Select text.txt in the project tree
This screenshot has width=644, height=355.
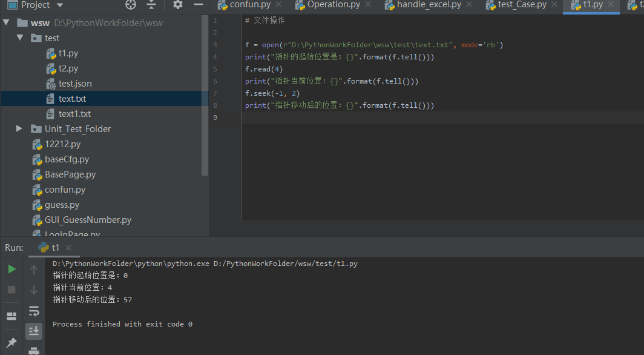click(x=72, y=99)
